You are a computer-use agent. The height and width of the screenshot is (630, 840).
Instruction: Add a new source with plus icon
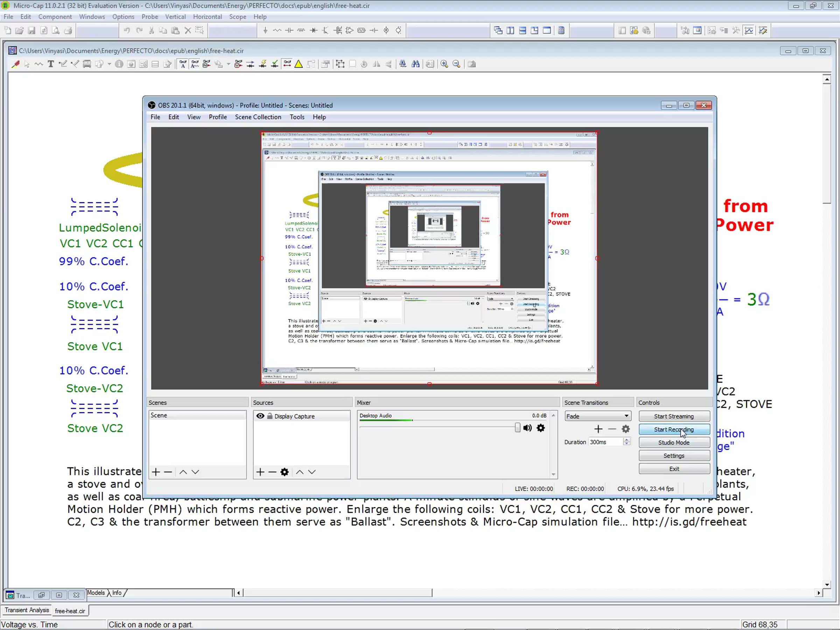pos(260,472)
